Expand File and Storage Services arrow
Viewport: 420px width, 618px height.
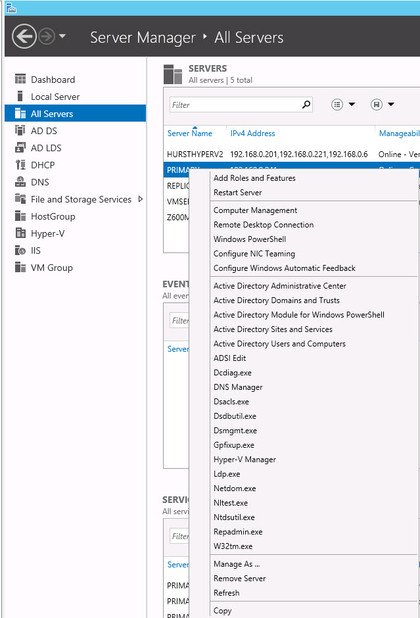pyautogui.click(x=140, y=199)
